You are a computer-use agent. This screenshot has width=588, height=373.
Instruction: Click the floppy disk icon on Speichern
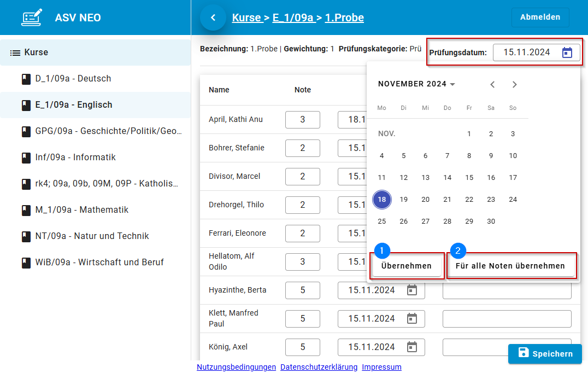point(524,352)
